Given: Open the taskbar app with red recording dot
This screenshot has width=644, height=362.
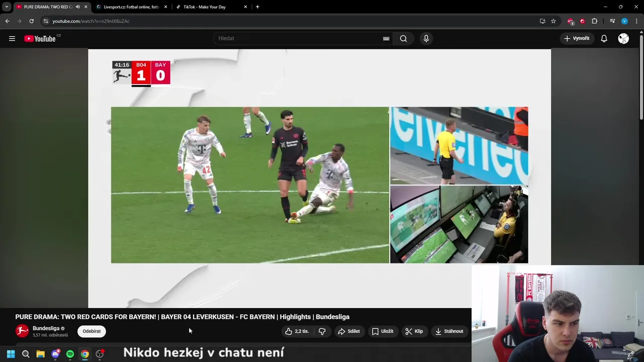Looking at the screenshot, I should click(x=100, y=354).
